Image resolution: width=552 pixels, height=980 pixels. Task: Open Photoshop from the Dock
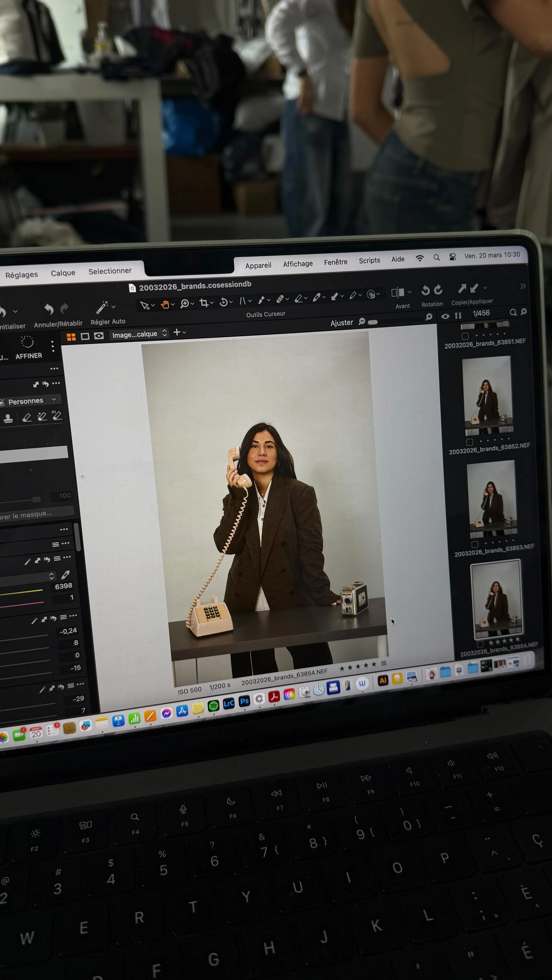[x=244, y=701]
